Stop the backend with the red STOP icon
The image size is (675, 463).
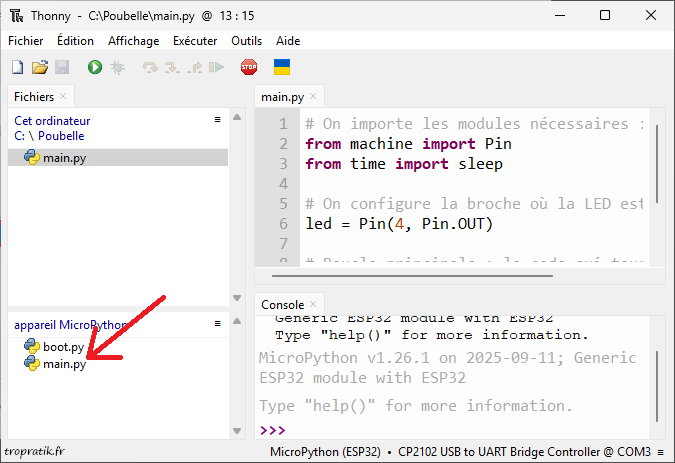point(249,68)
